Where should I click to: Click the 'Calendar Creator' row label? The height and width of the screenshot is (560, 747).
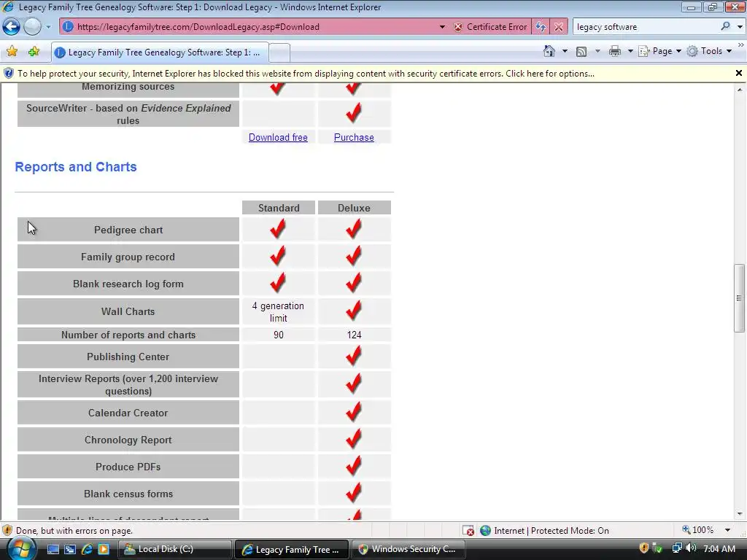tap(128, 413)
